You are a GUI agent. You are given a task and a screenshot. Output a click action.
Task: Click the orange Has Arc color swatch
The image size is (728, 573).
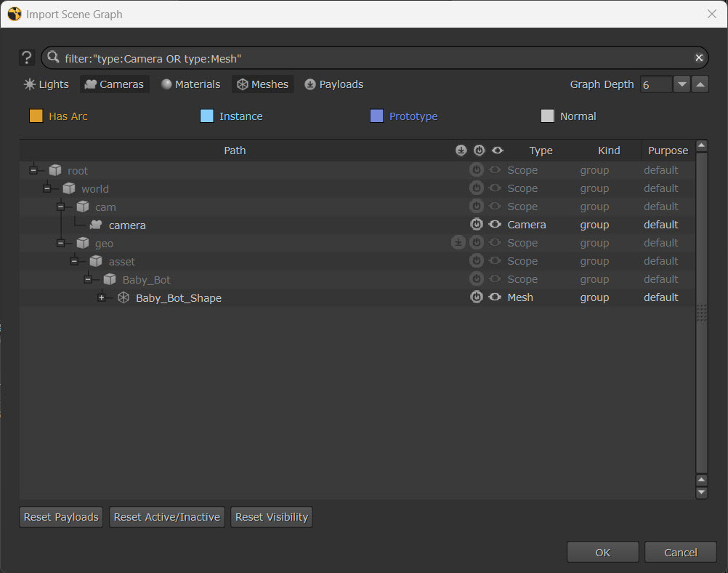(x=36, y=116)
